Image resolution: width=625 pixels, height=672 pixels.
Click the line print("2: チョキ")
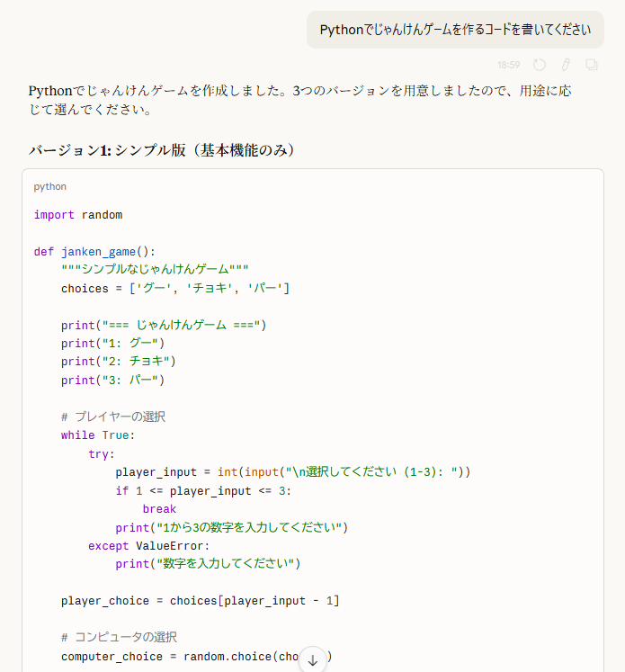coord(118,362)
